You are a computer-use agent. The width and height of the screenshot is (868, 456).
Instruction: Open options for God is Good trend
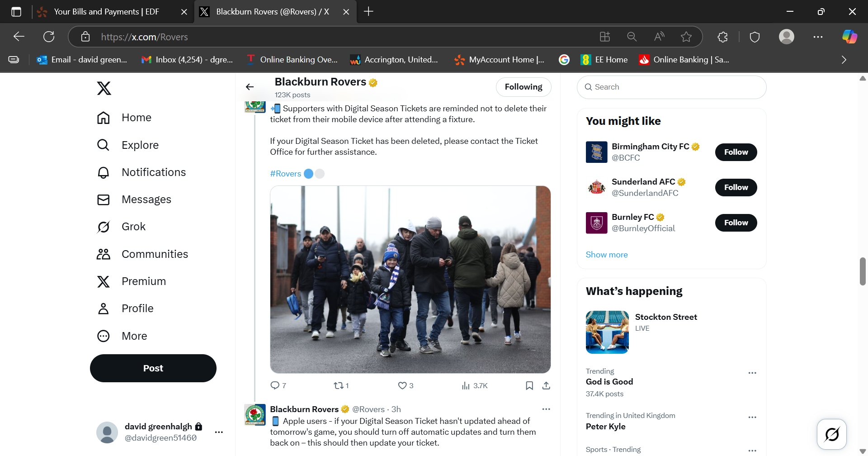point(752,373)
